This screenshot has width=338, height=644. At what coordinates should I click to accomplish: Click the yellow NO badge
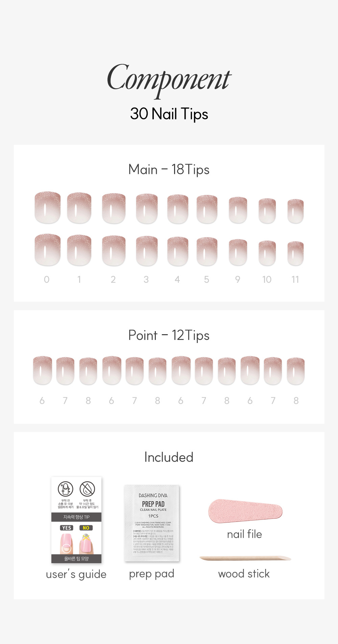(86, 528)
